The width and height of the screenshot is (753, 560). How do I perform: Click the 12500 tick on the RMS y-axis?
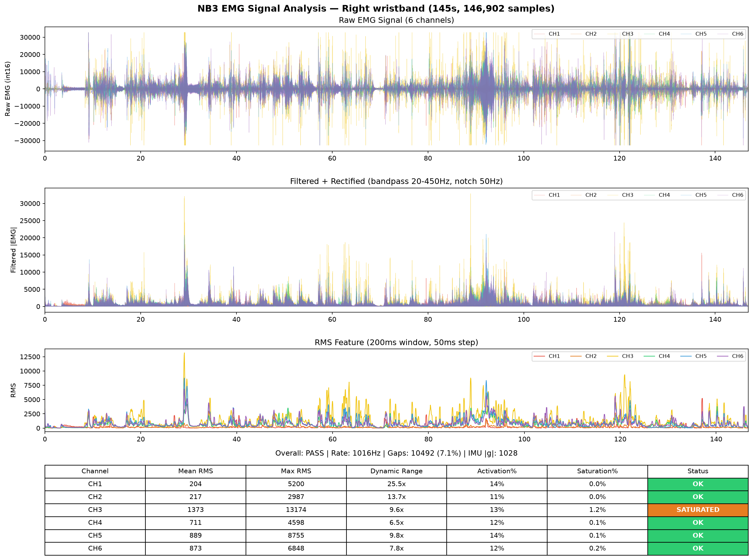click(x=30, y=357)
